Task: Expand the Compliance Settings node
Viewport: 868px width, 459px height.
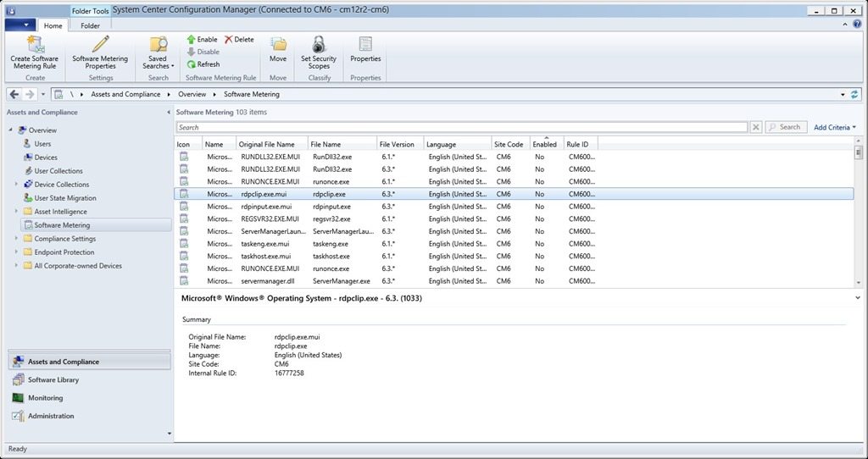Action: click(17, 238)
